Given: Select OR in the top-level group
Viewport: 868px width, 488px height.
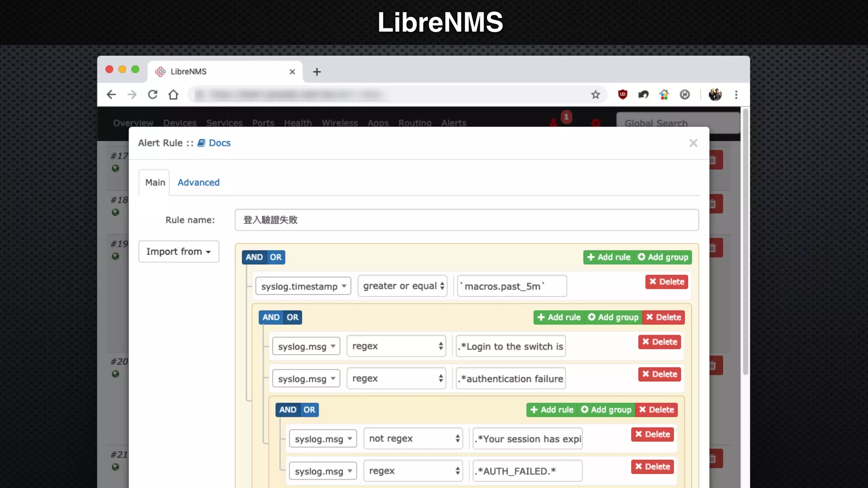Looking at the screenshot, I should [x=275, y=257].
